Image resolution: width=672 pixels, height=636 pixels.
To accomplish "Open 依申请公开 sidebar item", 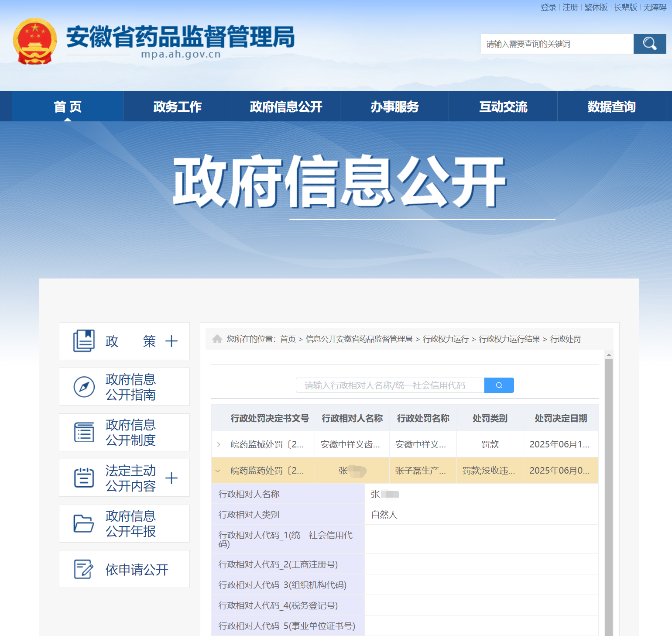I will point(124,569).
